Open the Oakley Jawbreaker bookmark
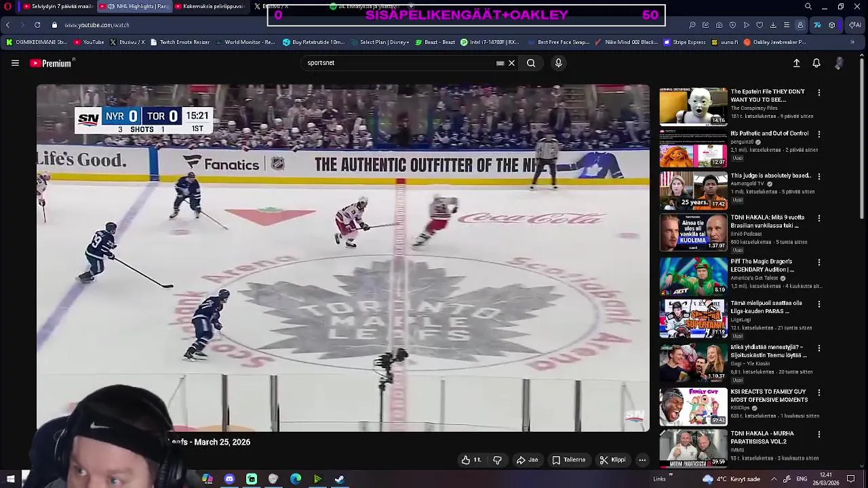 pyautogui.click(x=775, y=42)
